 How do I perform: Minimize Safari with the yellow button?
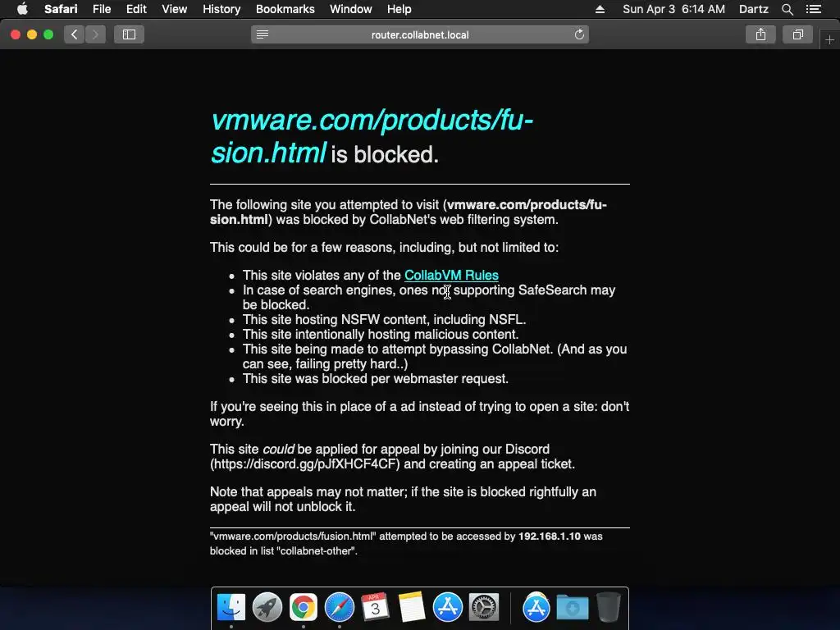click(32, 34)
